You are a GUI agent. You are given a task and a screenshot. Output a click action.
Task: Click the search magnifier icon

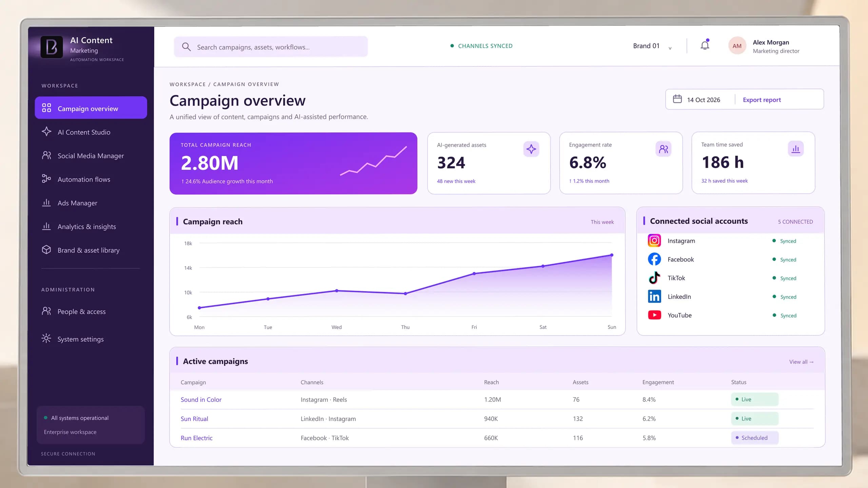[186, 47]
